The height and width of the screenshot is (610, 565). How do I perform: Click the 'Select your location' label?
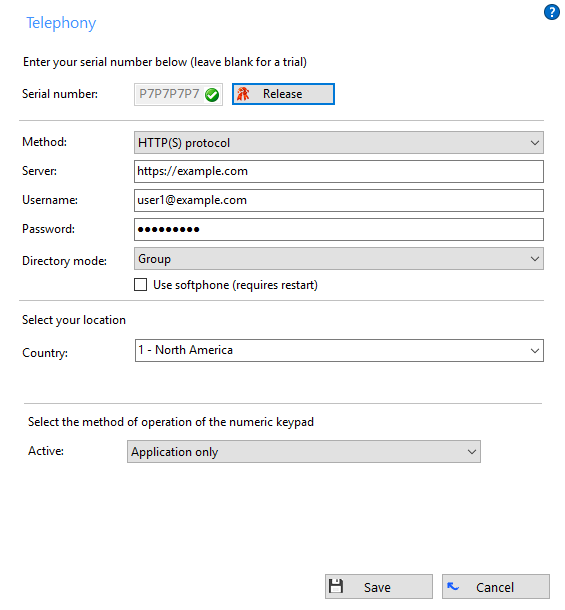pos(74,320)
